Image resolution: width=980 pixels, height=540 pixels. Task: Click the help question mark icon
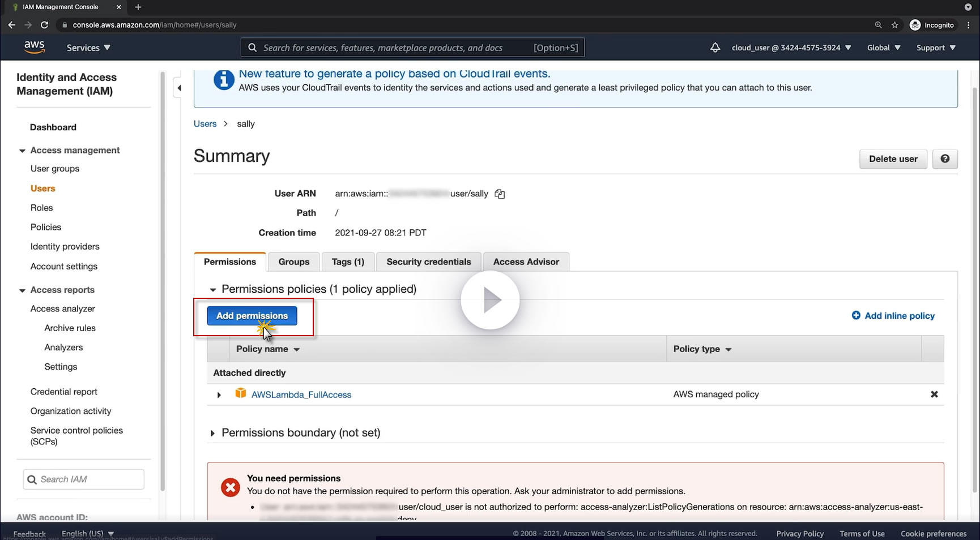pyautogui.click(x=945, y=159)
